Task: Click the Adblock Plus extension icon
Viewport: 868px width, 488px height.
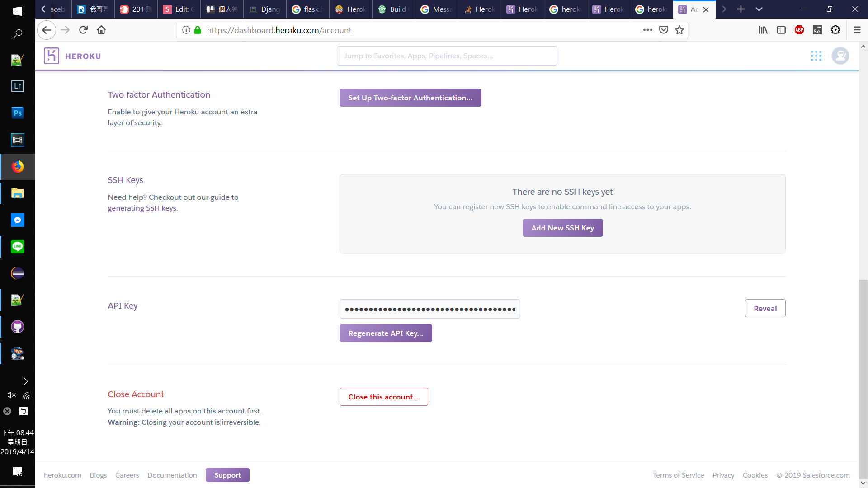Action: pos(799,30)
